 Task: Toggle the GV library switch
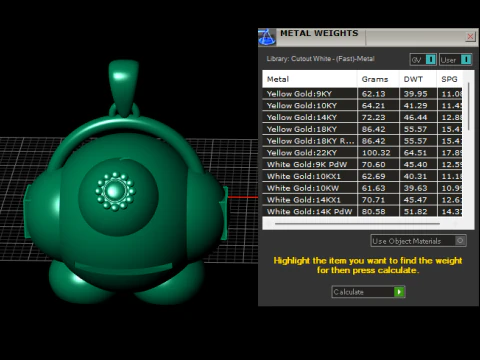point(423,60)
